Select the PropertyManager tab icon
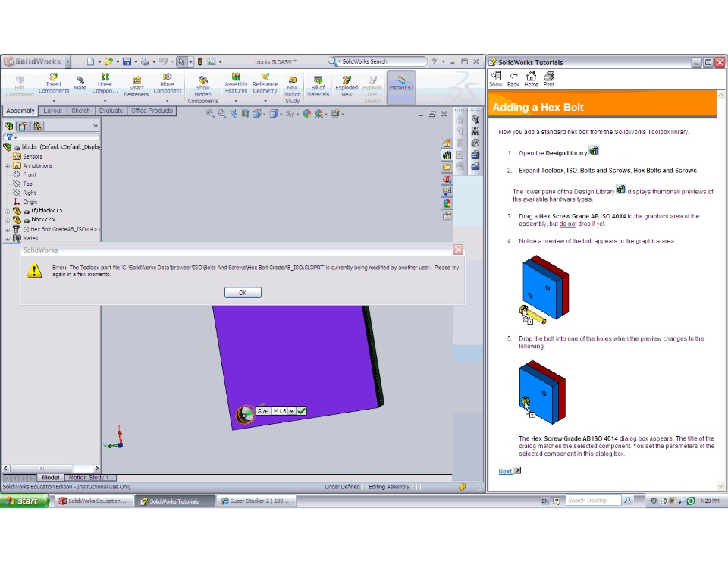This screenshot has width=728, height=562. pos(23,126)
